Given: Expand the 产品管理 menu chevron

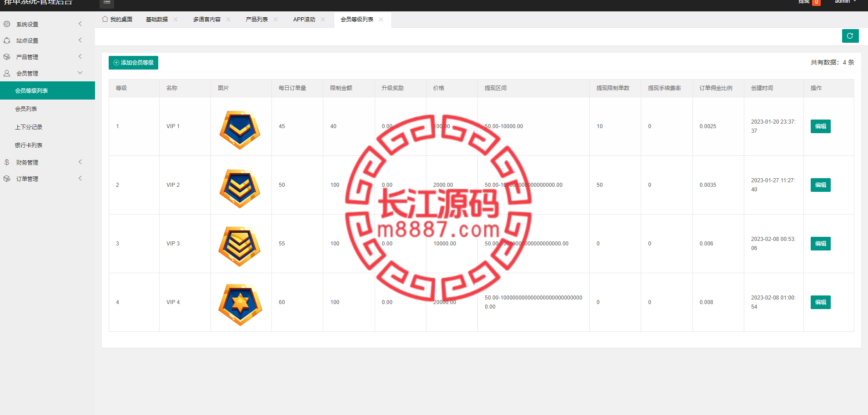Looking at the screenshot, I should (80, 56).
